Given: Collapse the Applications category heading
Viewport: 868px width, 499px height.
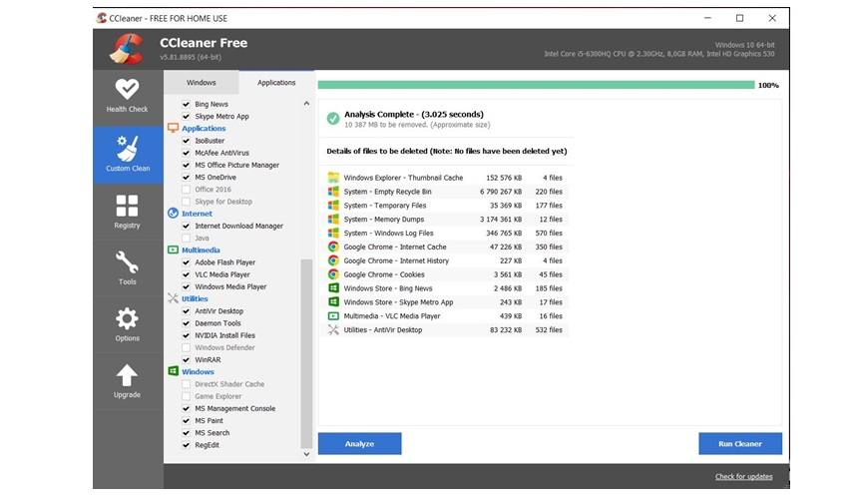Looking at the screenshot, I should [x=204, y=128].
